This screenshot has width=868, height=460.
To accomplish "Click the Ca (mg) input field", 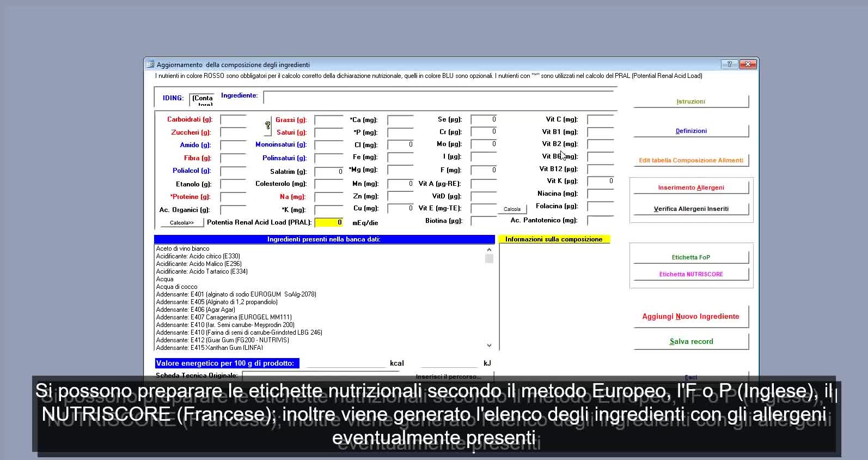I will click(400, 120).
